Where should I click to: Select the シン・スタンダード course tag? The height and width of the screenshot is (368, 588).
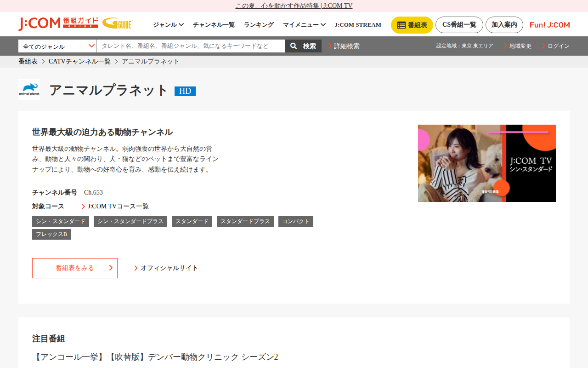[x=61, y=221]
